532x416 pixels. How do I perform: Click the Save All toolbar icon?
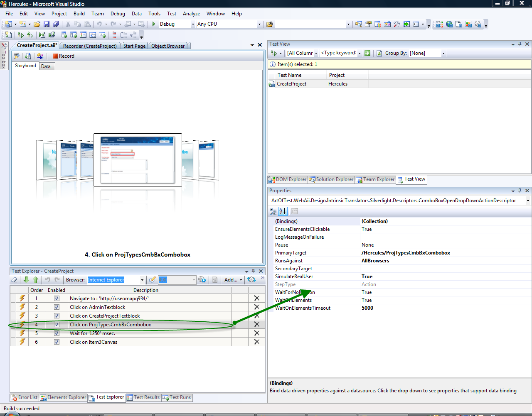[x=56, y=24]
